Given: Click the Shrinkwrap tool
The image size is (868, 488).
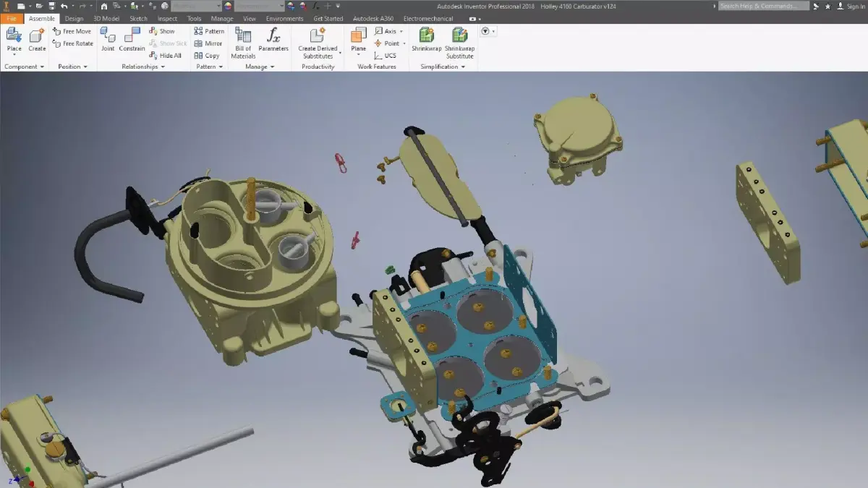Looking at the screenshot, I should click(426, 40).
